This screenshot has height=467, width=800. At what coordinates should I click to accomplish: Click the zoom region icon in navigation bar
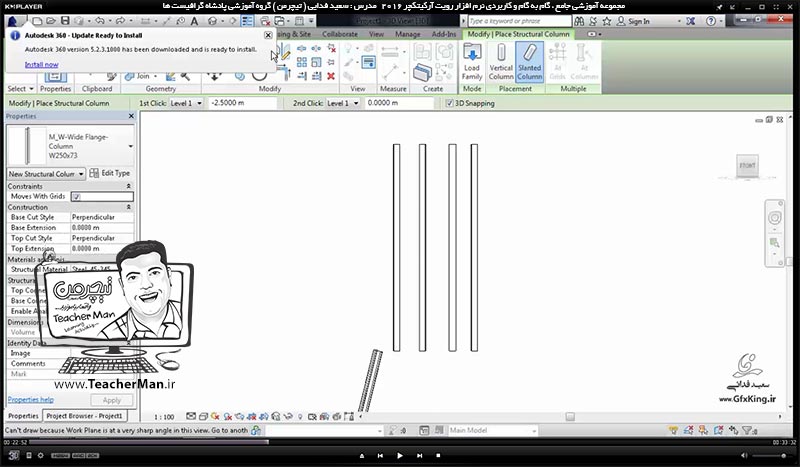point(774,243)
